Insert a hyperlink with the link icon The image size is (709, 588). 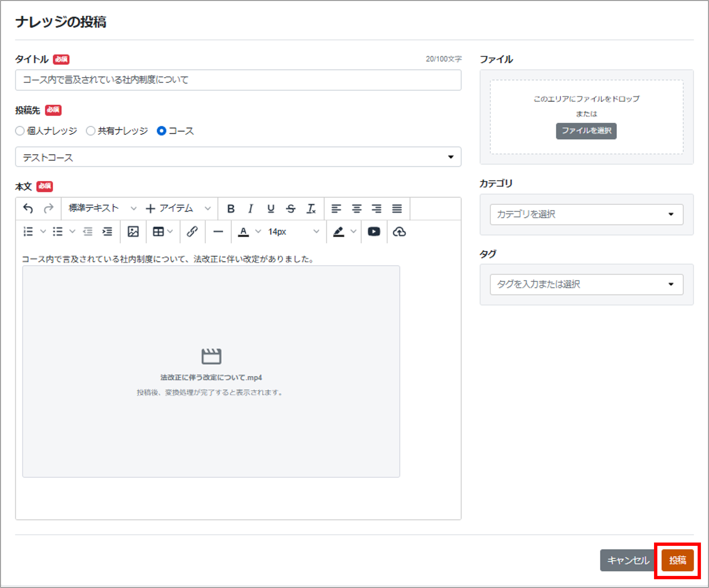(192, 232)
